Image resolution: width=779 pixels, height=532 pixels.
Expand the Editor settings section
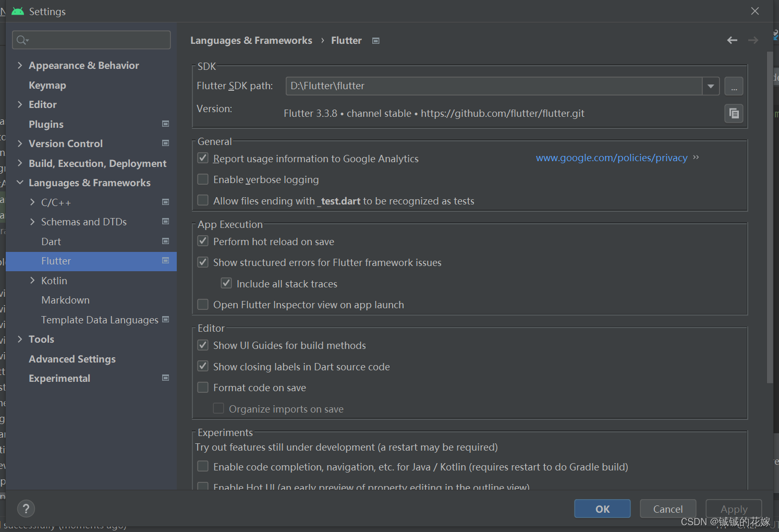point(20,104)
